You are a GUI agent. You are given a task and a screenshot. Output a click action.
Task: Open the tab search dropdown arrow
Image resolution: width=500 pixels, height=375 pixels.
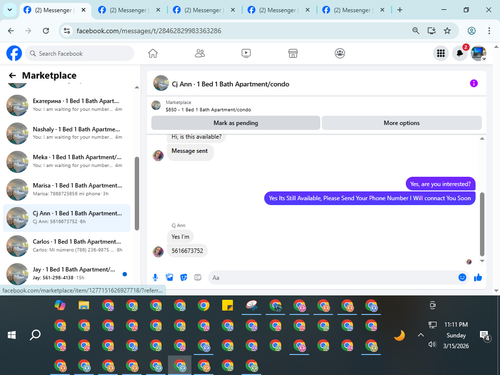click(10, 10)
